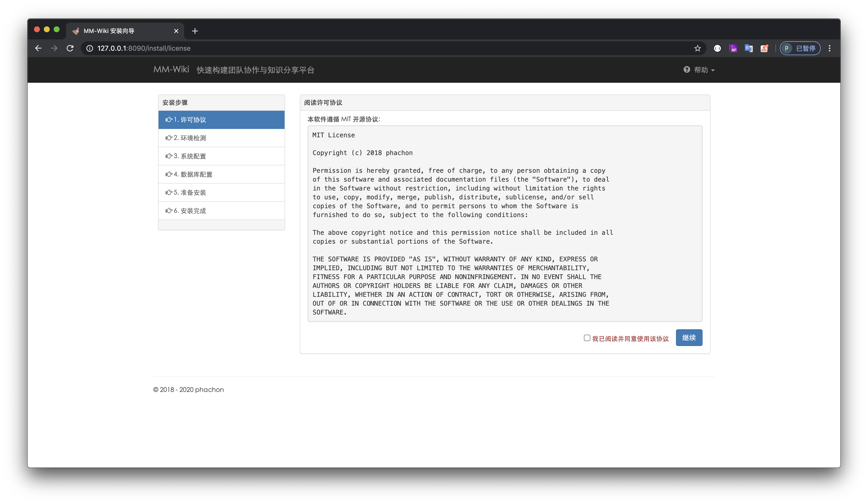Click inside the MIT License text area
The width and height of the screenshot is (868, 504).
(505, 223)
